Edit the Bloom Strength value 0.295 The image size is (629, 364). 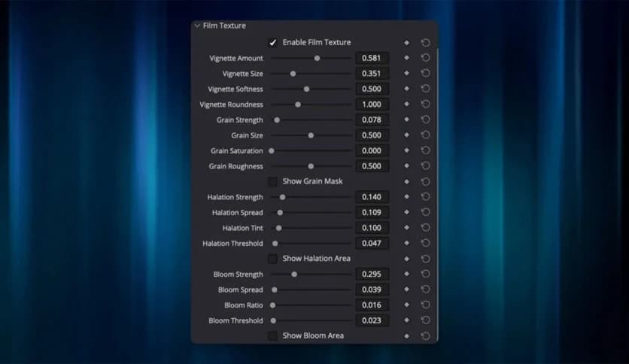point(372,275)
